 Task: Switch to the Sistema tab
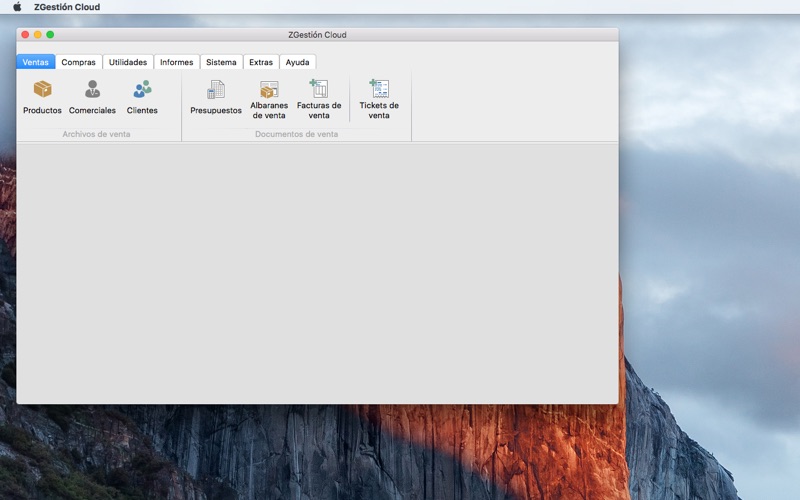[x=221, y=62]
